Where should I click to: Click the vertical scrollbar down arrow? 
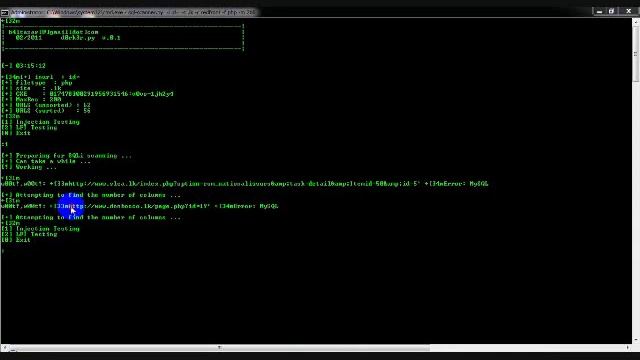636,340
